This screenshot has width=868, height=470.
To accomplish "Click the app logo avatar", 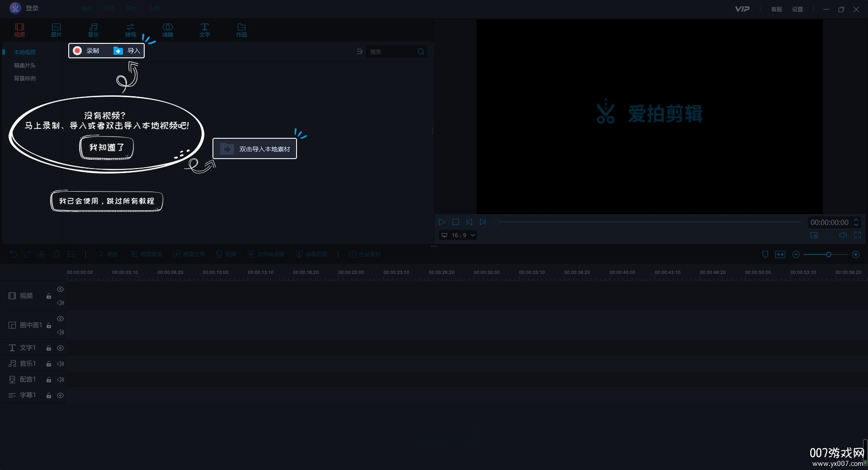I will (x=15, y=8).
